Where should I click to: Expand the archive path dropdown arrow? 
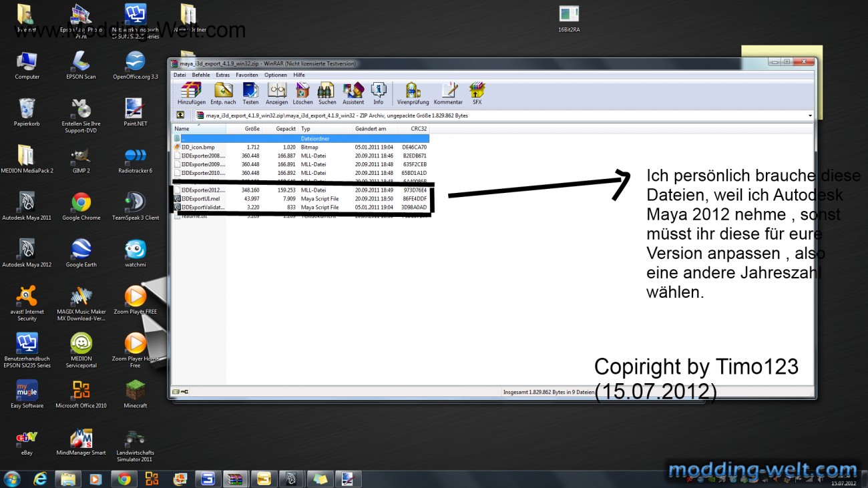pyautogui.click(x=810, y=115)
